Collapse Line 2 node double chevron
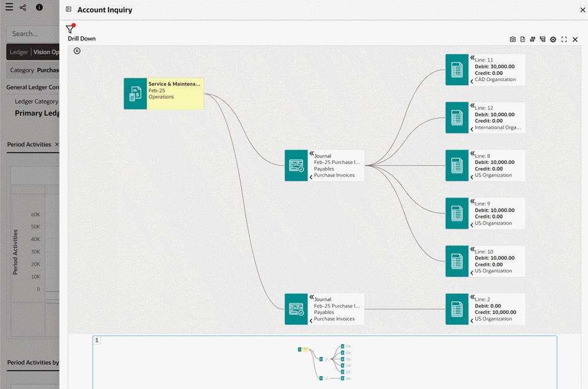588x389 pixels. [473, 297]
